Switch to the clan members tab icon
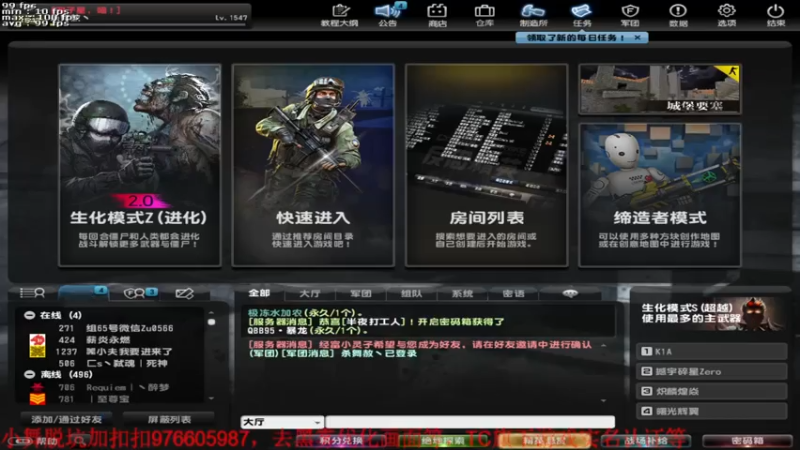The width and height of the screenshot is (800, 450). 139,293
